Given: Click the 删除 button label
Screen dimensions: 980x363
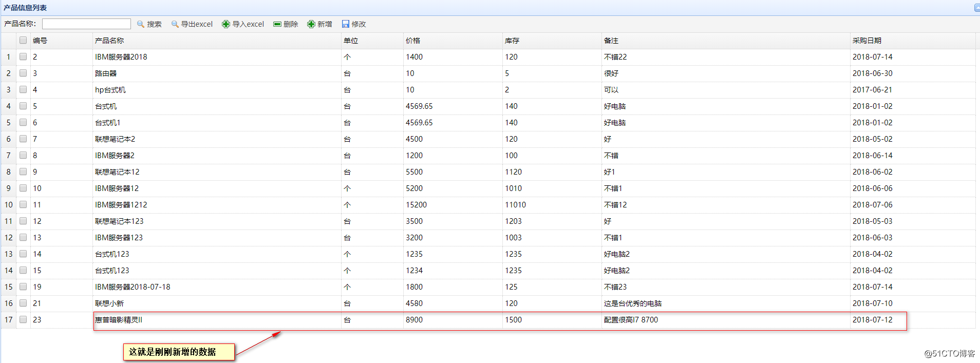Looking at the screenshot, I should (291, 24).
